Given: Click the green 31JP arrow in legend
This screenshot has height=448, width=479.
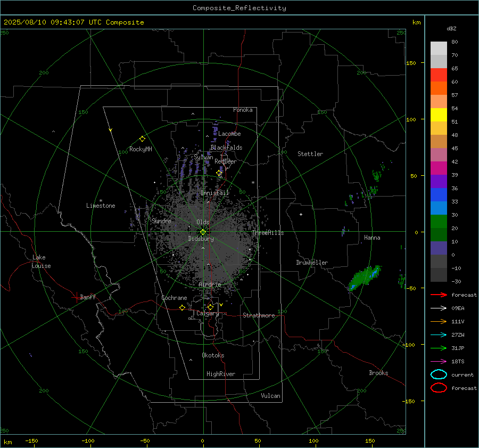Looking at the screenshot, I should click(x=439, y=348).
